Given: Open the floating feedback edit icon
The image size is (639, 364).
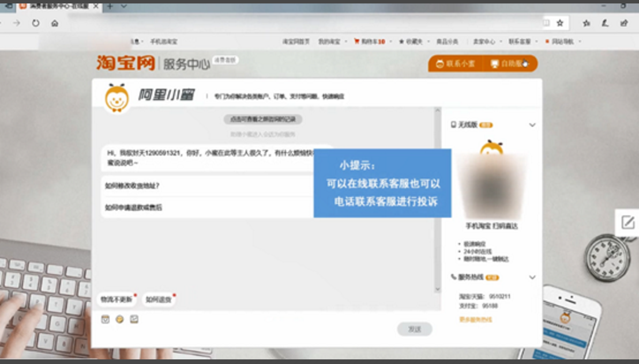Looking at the screenshot, I should tap(627, 222).
